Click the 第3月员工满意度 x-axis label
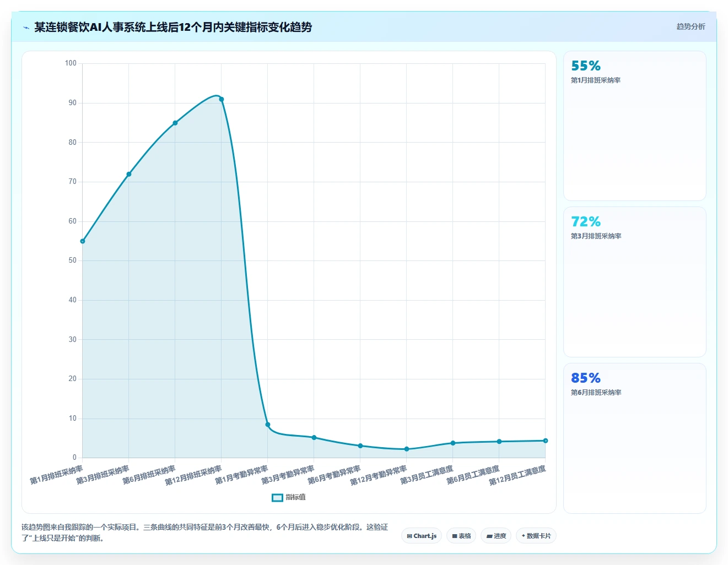Viewport: 728px width, 565px height. tap(427, 475)
